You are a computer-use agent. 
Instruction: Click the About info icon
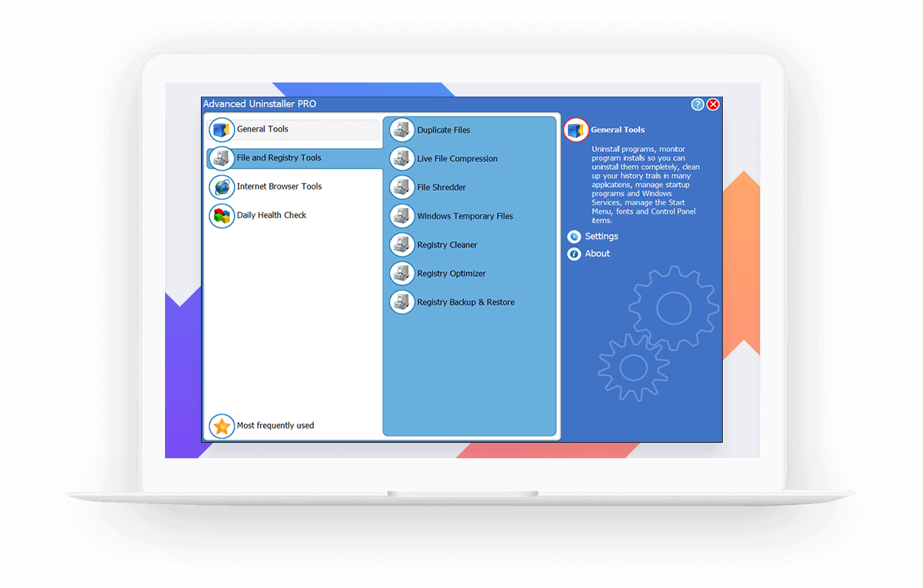[574, 254]
